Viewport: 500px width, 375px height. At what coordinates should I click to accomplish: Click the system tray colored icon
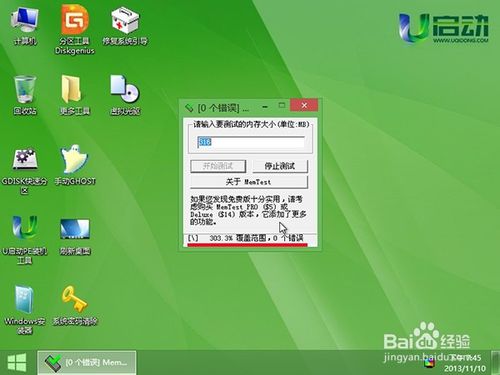coord(430,363)
